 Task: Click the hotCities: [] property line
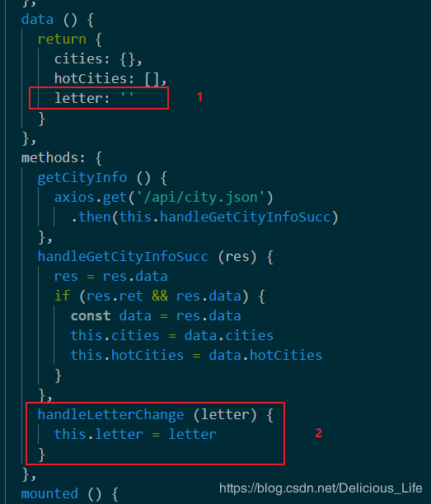coord(110,79)
